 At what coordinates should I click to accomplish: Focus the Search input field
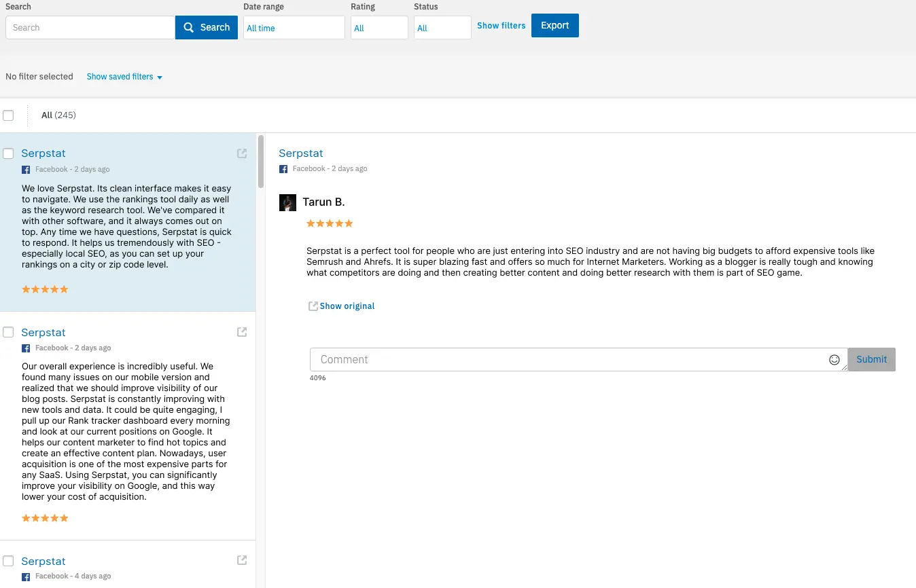click(x=90, y=28)
